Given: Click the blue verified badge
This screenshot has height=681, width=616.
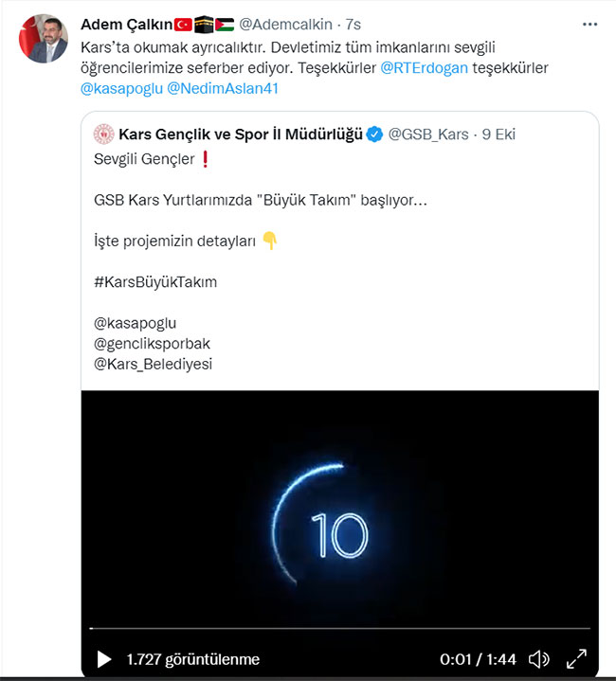Looking at the screenshot, I should pyautogui.click(x=375, y=134).
